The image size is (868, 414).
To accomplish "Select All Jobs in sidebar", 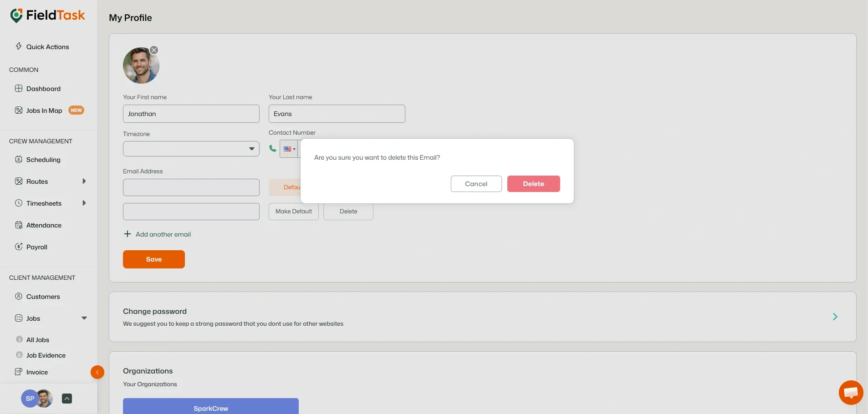I will (x=38, y=340).
